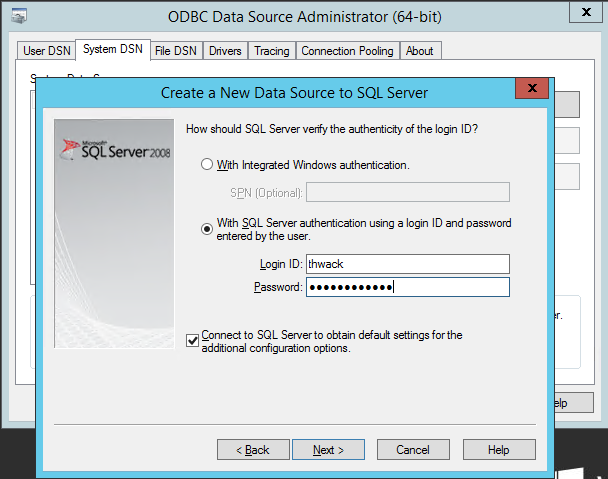Close the ODBC Data Source Administrator window

(x=586, y=12)
